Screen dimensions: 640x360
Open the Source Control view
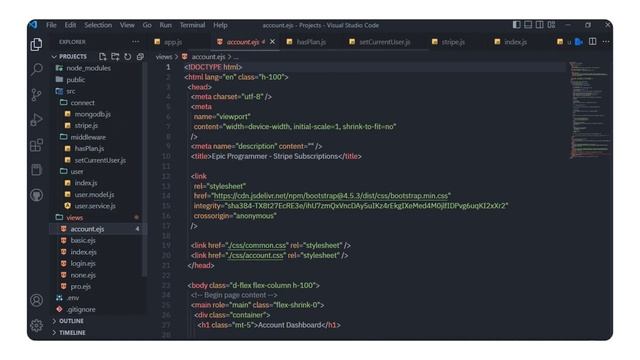point(36,95)
